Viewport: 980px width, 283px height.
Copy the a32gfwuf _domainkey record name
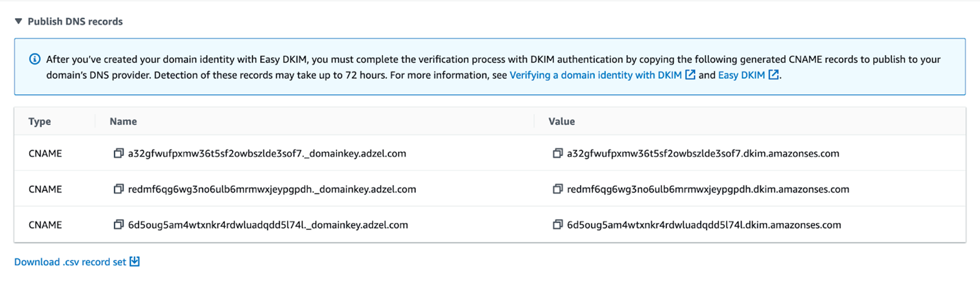(118, 153)
